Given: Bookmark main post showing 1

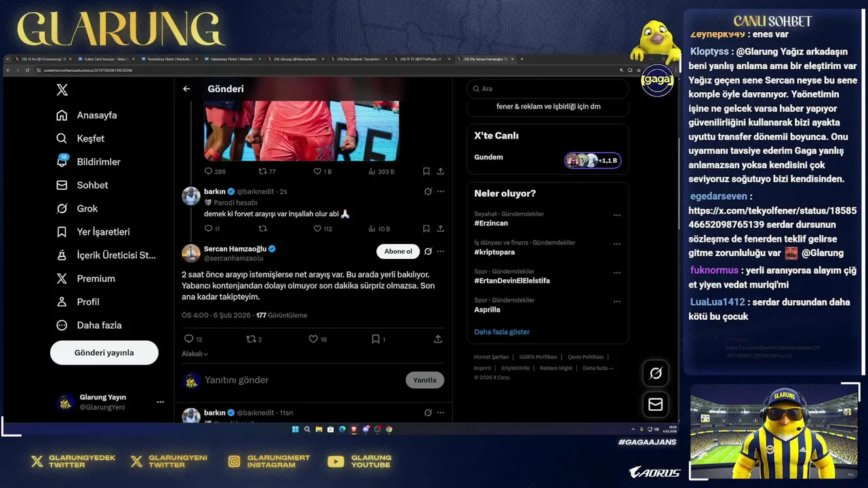Looking at the screenshot, I should [375, 339].
